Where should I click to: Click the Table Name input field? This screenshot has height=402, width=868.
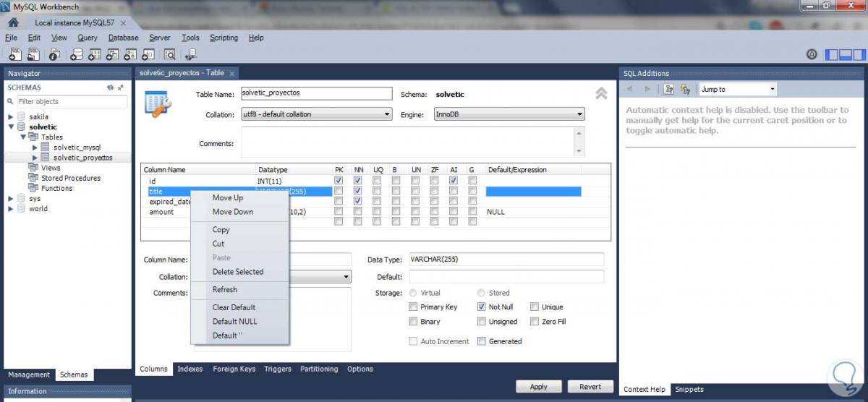(315, 93)
